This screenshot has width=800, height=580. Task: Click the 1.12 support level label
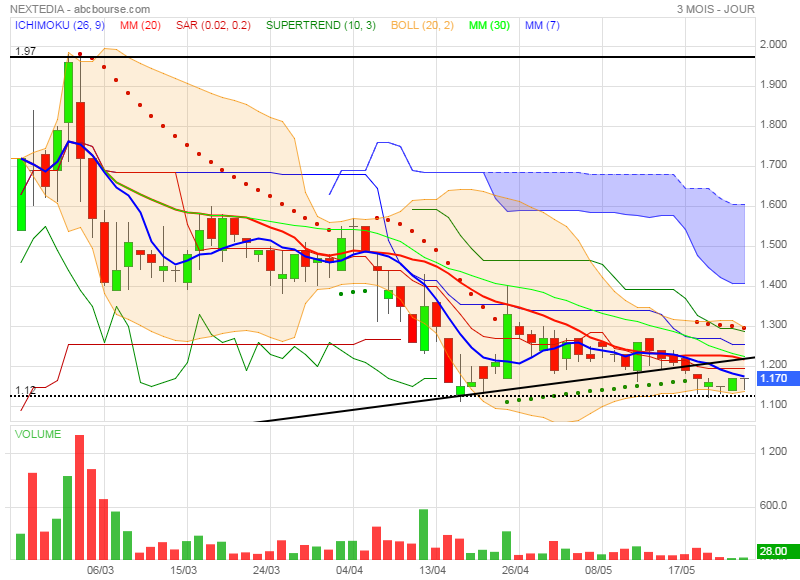(x=25, y=390)
